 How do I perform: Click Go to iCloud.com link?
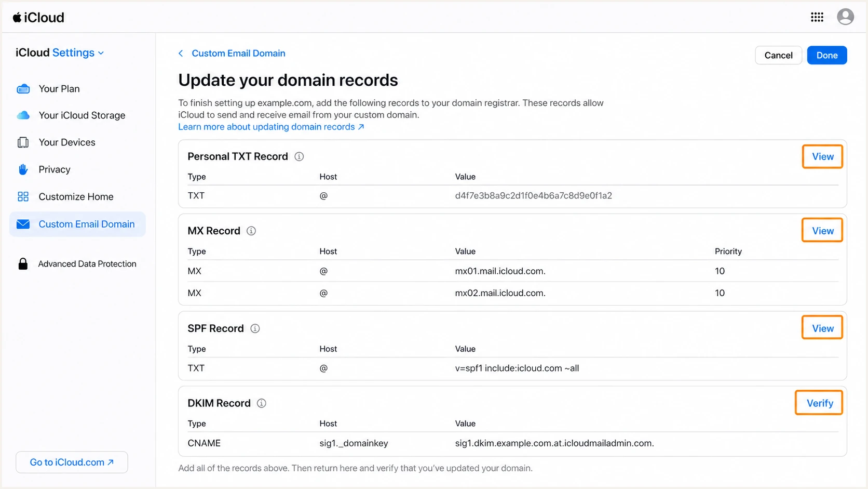(72, 462)
